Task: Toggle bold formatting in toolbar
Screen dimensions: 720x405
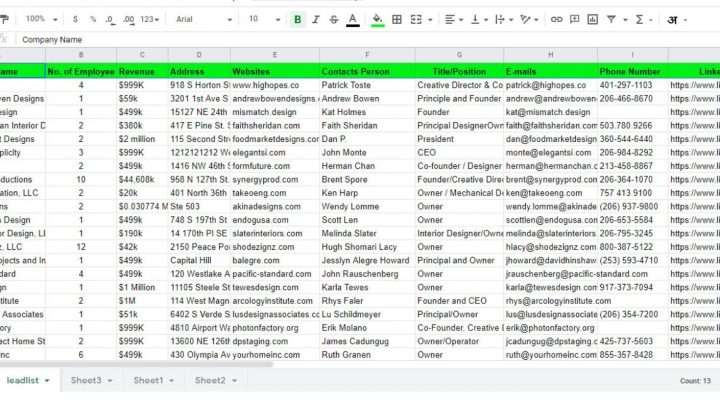Action: pyautogui.click(x=297, y=19)
